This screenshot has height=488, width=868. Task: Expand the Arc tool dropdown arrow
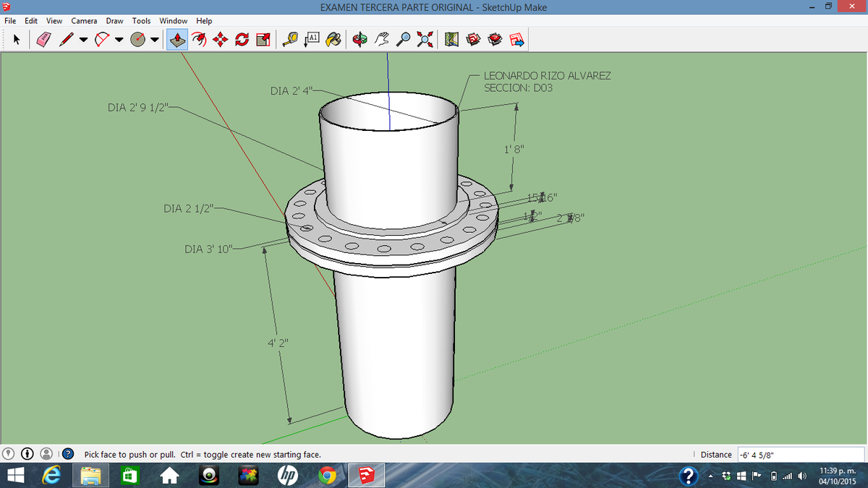119,40
